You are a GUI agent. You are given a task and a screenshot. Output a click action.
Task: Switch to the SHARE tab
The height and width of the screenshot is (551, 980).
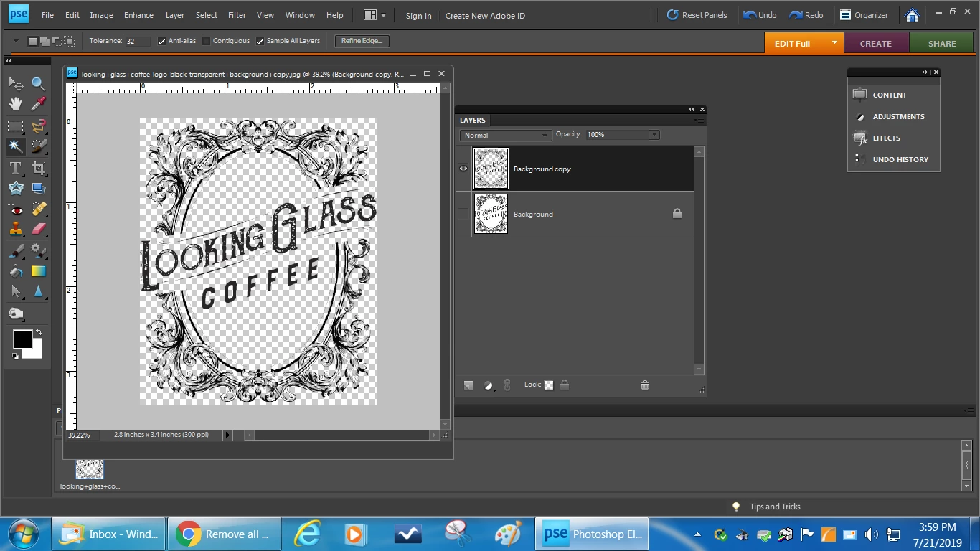pos(942,43)
